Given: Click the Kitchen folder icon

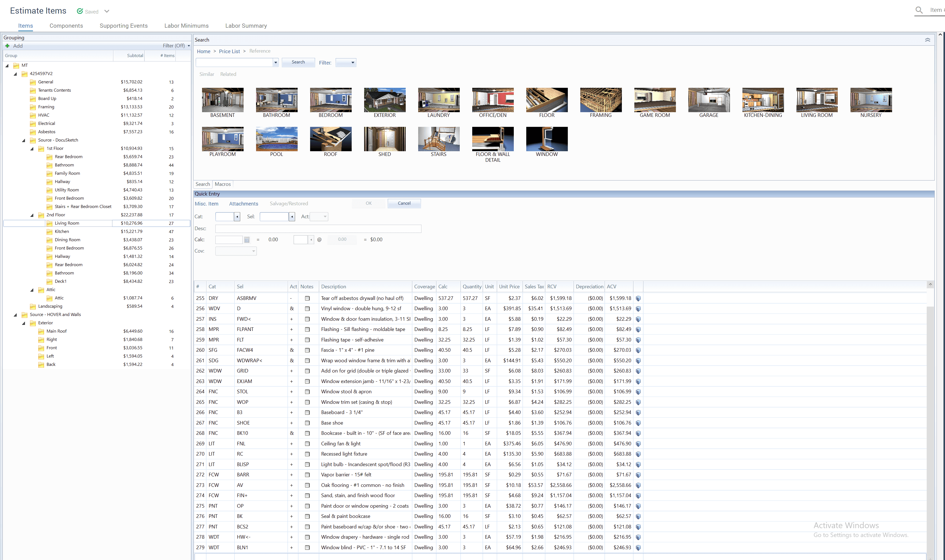Looking at the screenshot, I should coord(49,232).
